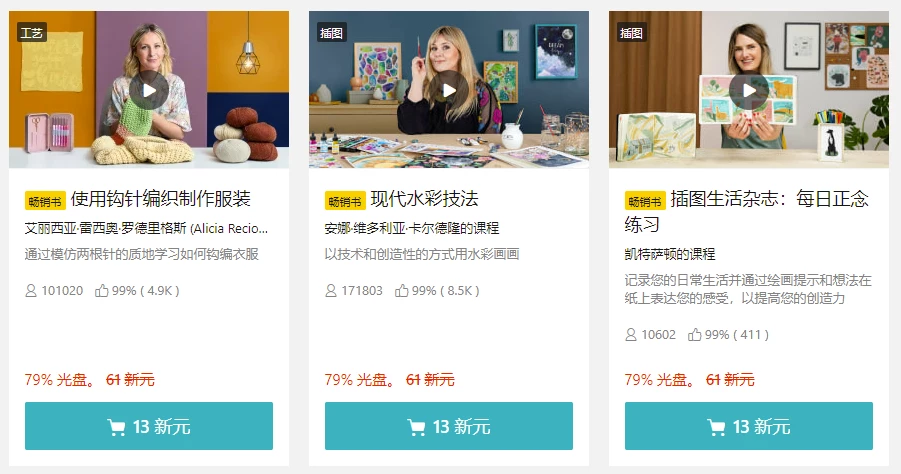Image resolution: width=901 pixels, height=474 pixels.
Task: Click the 畅销书 badge on crochet course
Action: (x=45, y=201)
